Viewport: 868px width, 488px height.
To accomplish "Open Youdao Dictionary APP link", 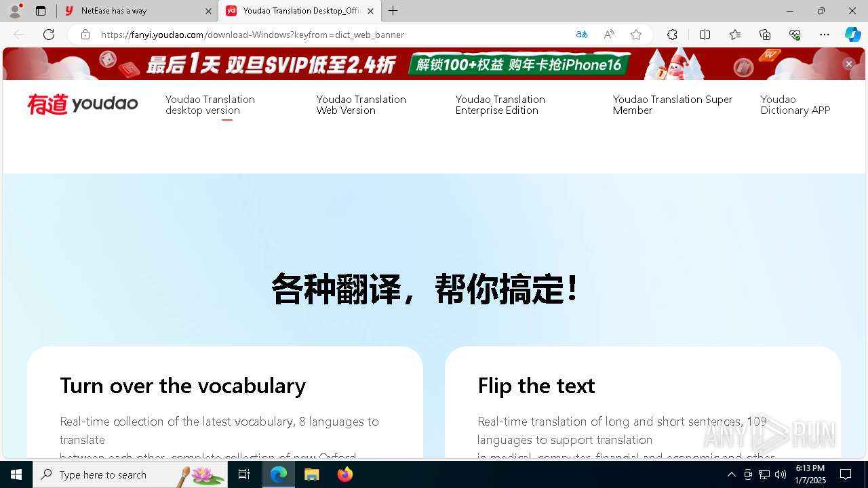I will pos(795,105).
